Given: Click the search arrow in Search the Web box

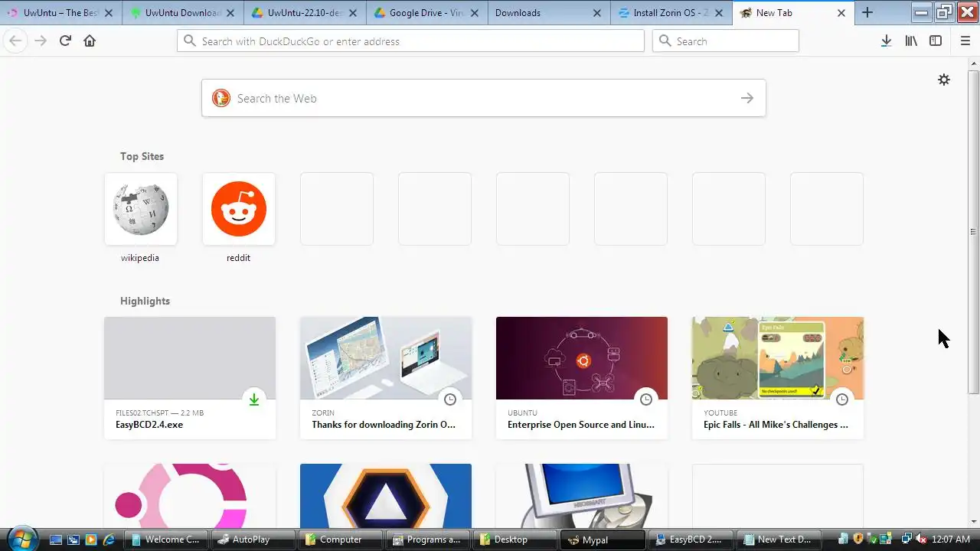Looking at the screenshot, I should click(x=747, y=98).
